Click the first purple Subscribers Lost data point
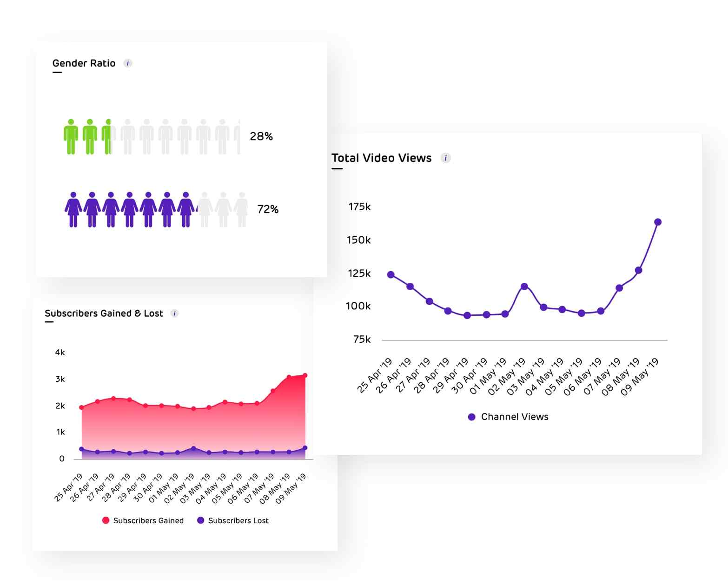Image resolution: width=728 pixels, height=586 pixels. tap(81, 449)
